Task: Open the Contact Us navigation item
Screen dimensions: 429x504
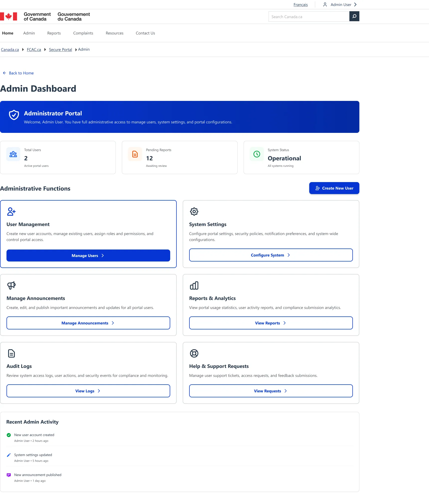Action: [145, 33]
